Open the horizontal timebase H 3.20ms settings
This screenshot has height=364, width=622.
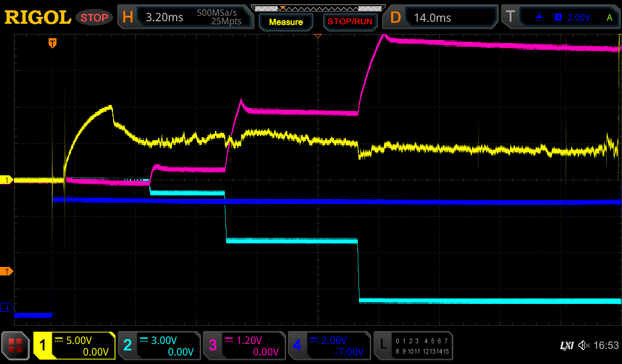point(186,18)
